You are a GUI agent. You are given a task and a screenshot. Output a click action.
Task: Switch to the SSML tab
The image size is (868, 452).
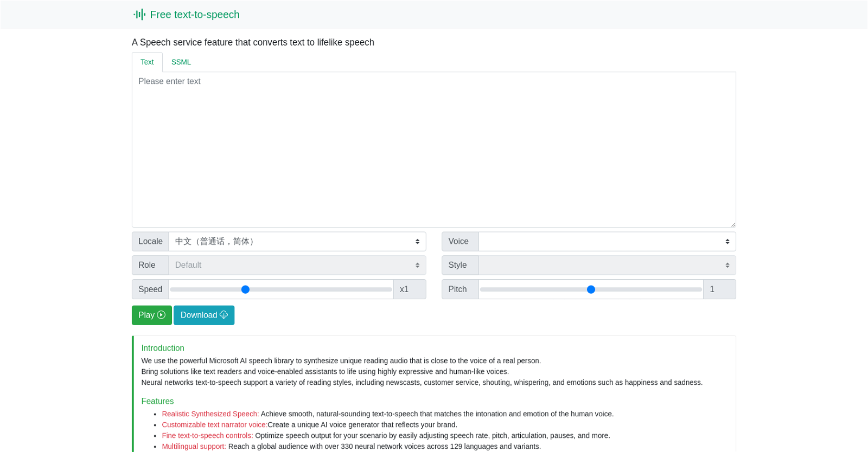coord(181,62)
